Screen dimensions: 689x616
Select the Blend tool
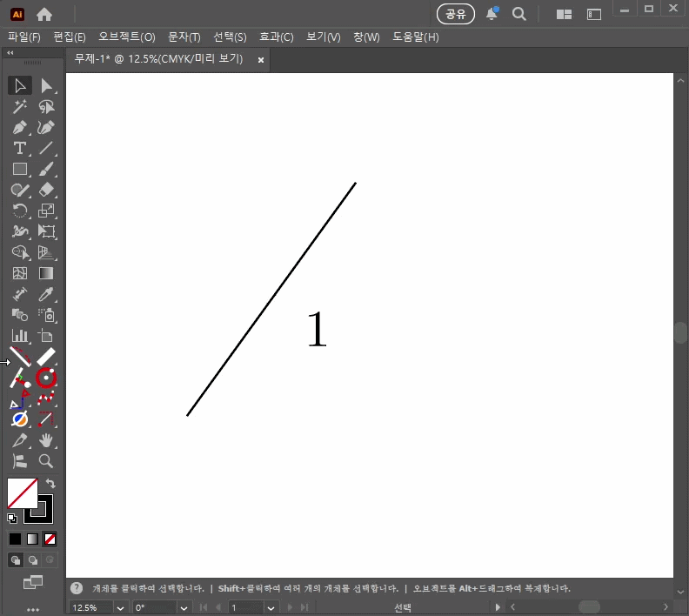tap(20, 315)
